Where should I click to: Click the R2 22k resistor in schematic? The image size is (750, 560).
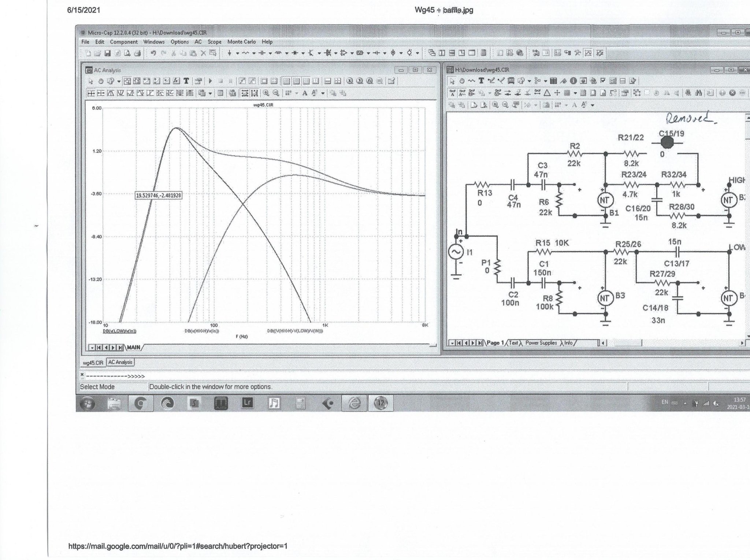pyautogui.click(x=574, y=154)
